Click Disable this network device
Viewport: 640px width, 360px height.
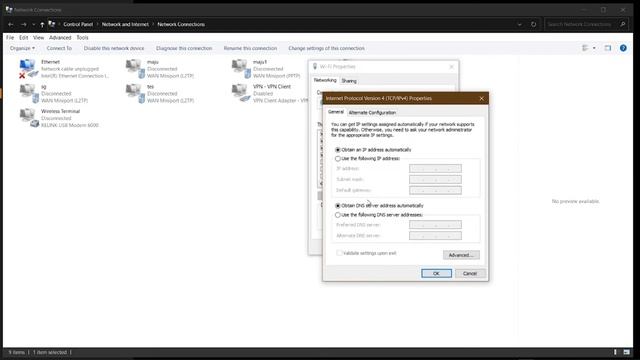pos(114,48)
